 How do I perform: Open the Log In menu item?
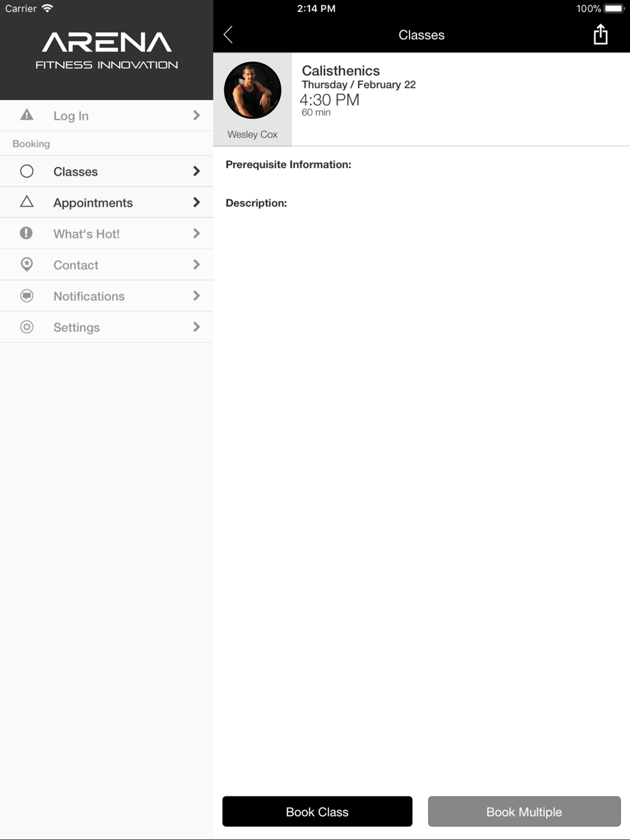(106, 115)
